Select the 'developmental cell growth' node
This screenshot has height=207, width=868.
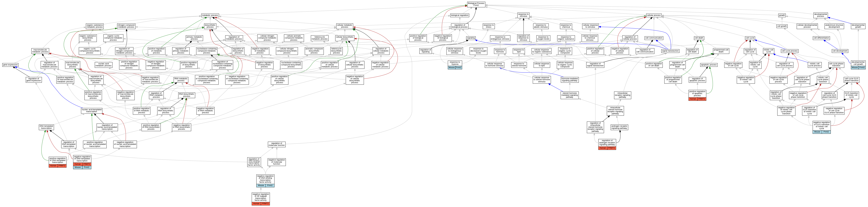pyautogui.click(x=858, y=63)
